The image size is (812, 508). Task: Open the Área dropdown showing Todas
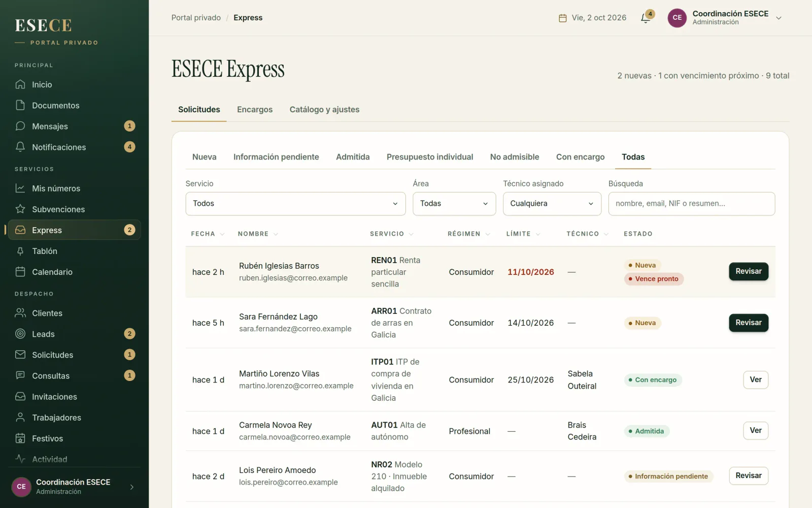pos(454,204)
